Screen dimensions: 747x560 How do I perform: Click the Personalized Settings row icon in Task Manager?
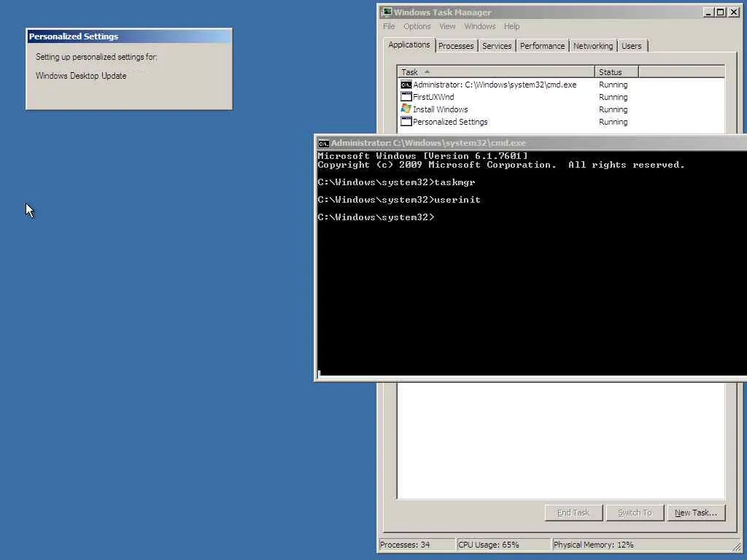click(406, 122)
